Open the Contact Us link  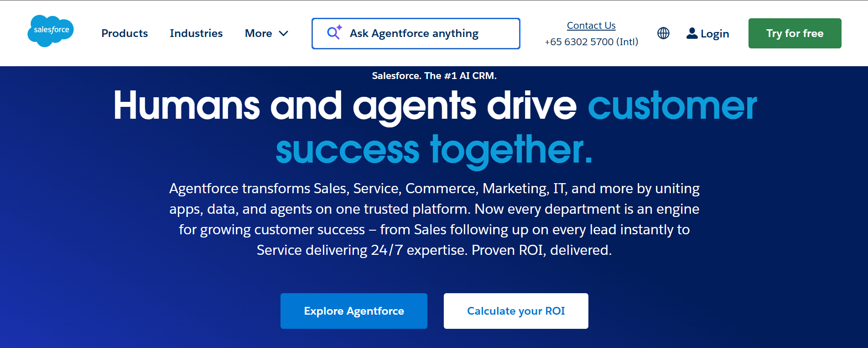point(591,25)
